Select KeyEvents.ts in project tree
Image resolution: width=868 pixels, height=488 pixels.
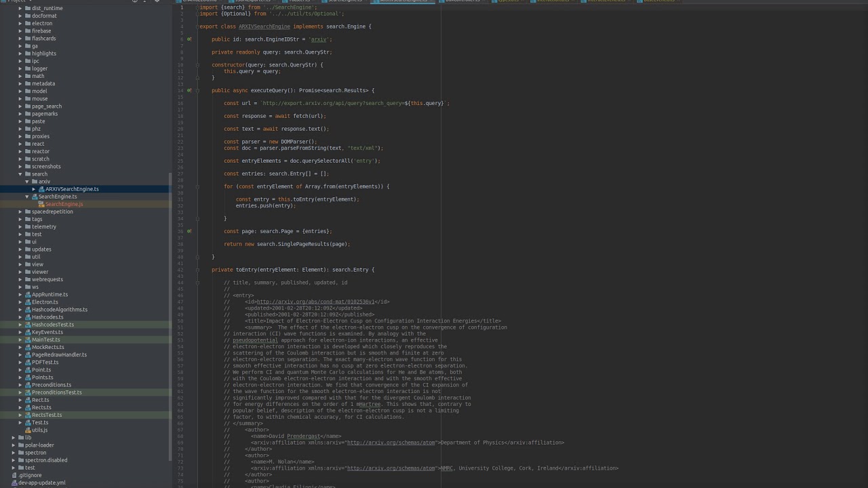click(47, 332)
